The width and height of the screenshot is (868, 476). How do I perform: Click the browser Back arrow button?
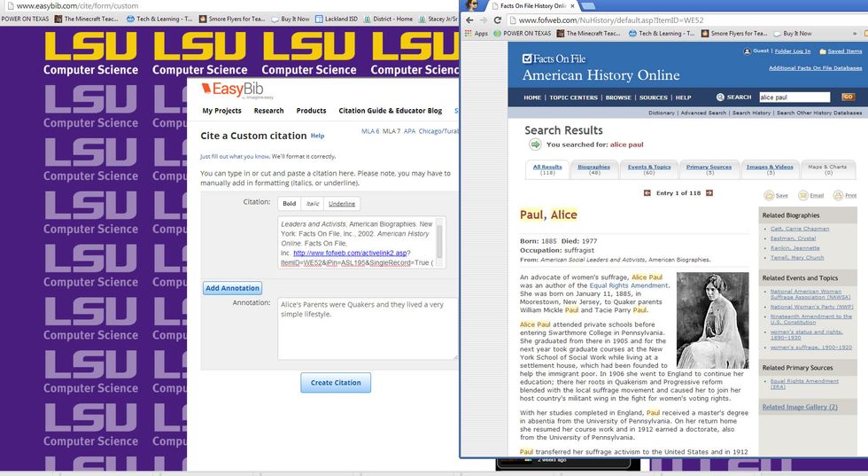click(469, 20)
